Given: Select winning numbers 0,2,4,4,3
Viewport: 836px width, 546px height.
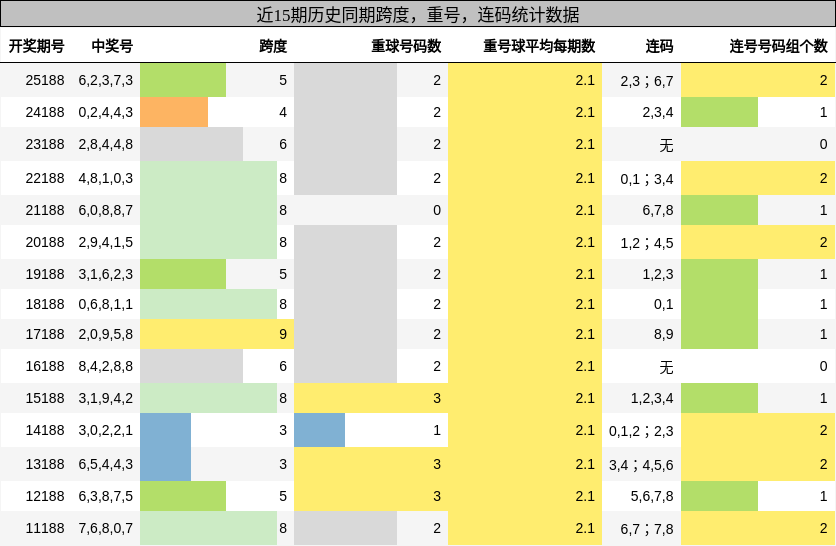Looking at the screenshot, I should point(106,113).
